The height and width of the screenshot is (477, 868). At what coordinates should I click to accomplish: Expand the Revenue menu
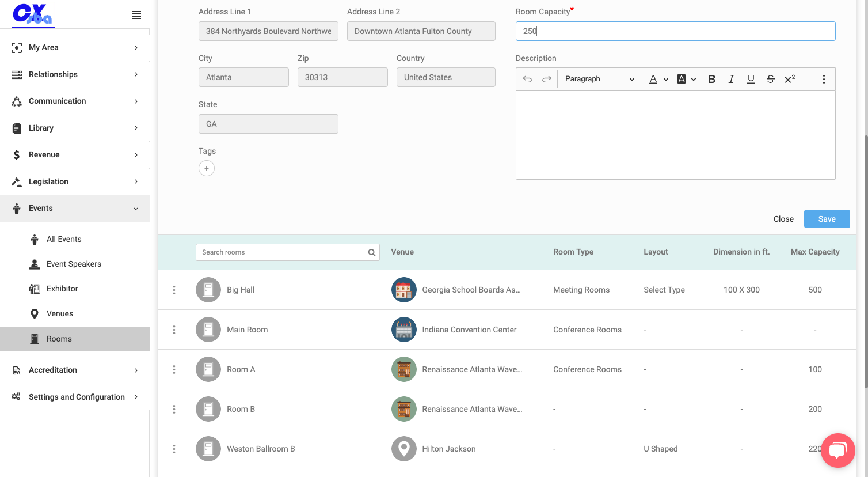[75, 154]
